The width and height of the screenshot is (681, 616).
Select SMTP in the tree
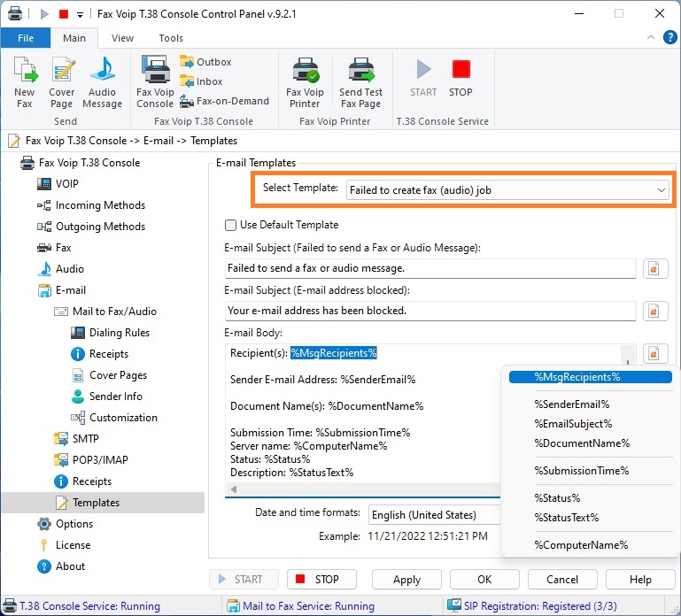[76, 439]
